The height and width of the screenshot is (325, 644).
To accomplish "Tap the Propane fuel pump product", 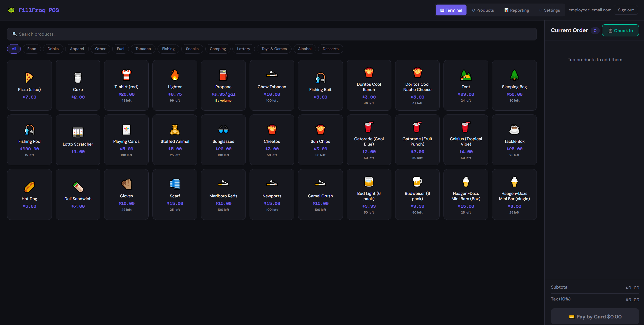I will [x=223, y=85].
